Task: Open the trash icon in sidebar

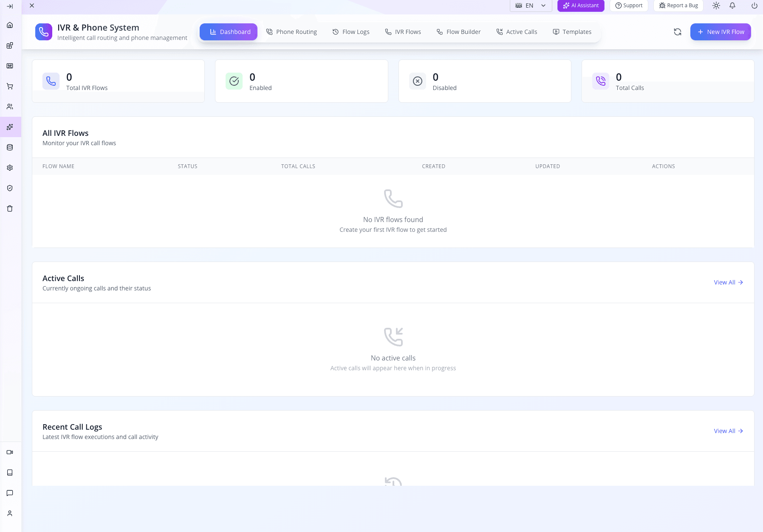Action: pos(10,208)
